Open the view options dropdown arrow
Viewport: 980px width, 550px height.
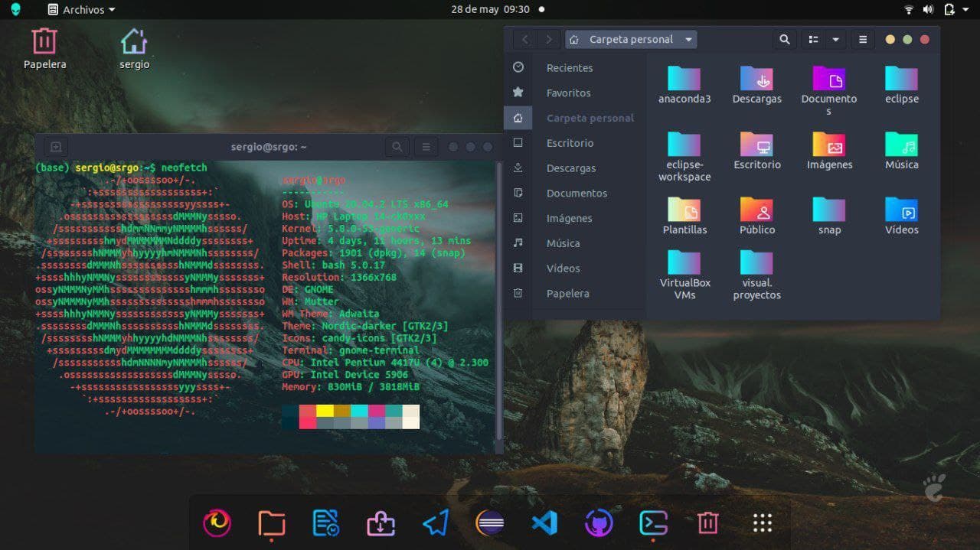click(x=835, y=39)
